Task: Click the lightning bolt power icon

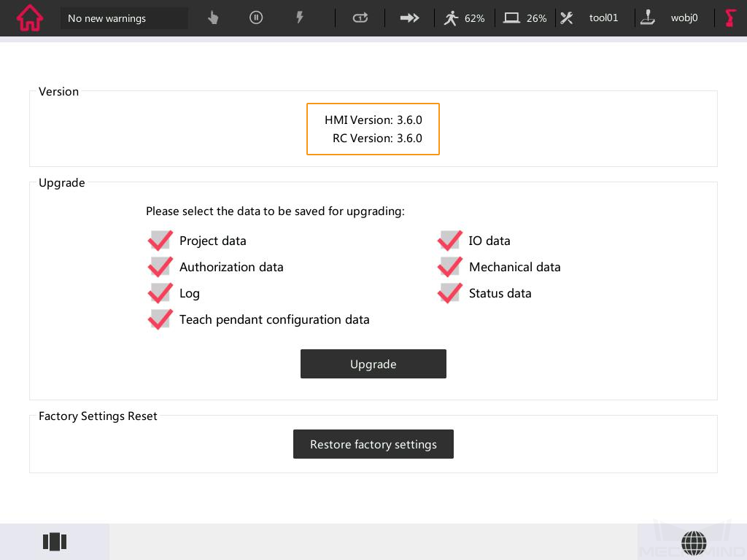Action: (x=299, y=18)
